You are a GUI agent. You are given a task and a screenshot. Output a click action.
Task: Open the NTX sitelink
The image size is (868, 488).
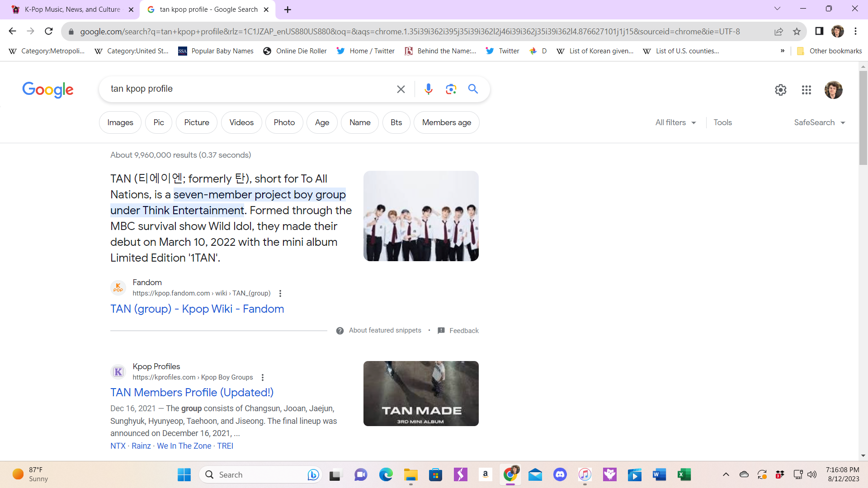pos(118,446)
